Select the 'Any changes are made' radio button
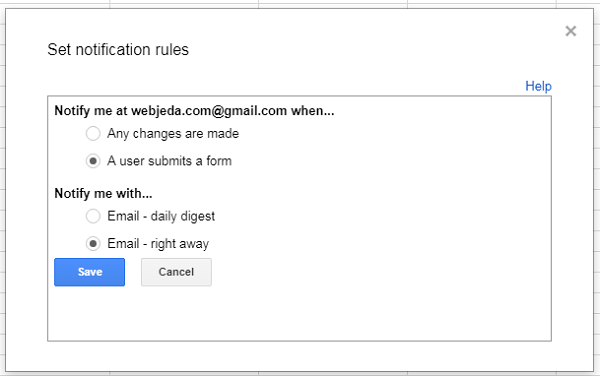This screenshot has width=600, height=376. point(93,133)
